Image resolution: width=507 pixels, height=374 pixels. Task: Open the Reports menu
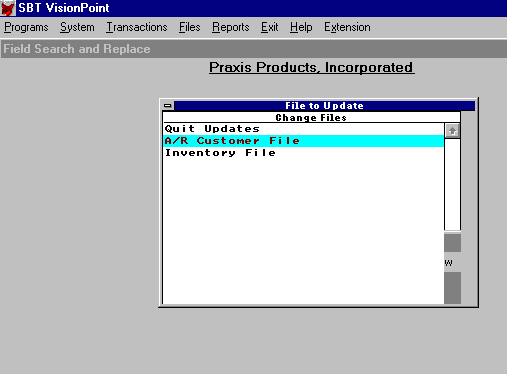pos(231,27)
